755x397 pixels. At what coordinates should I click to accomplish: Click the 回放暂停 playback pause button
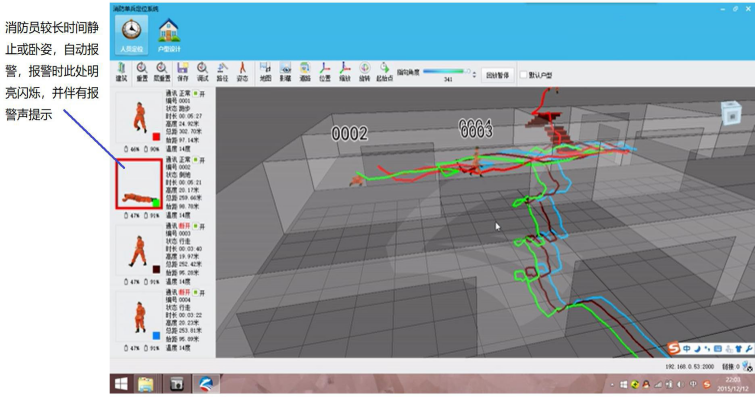tap(497, 75)
